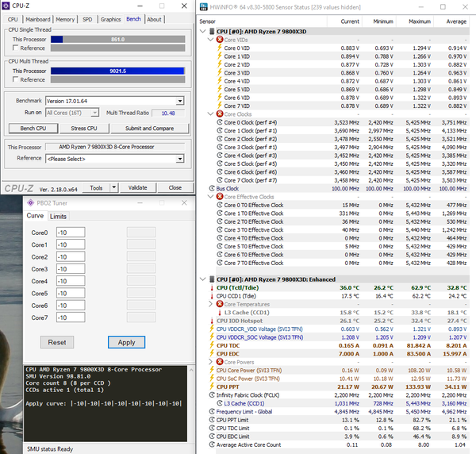Open the Benchmark version dropdown
This screenshot has width=476, height=454.
(x=180, y=101)
